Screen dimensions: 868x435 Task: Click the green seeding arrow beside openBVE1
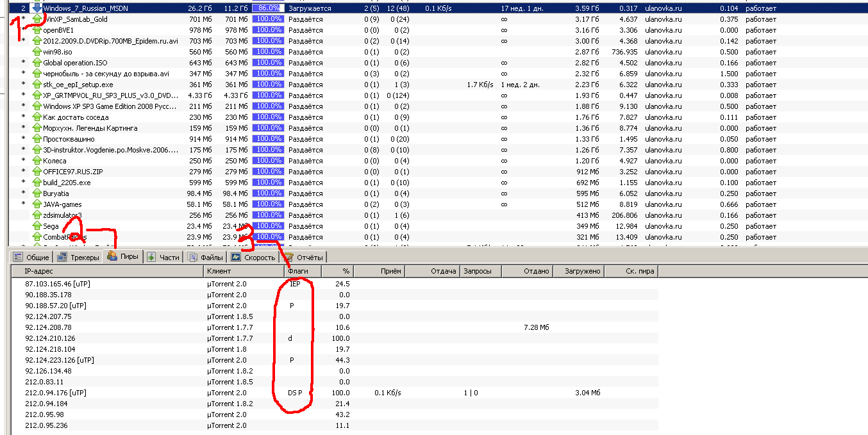click(x=37, y=30)
